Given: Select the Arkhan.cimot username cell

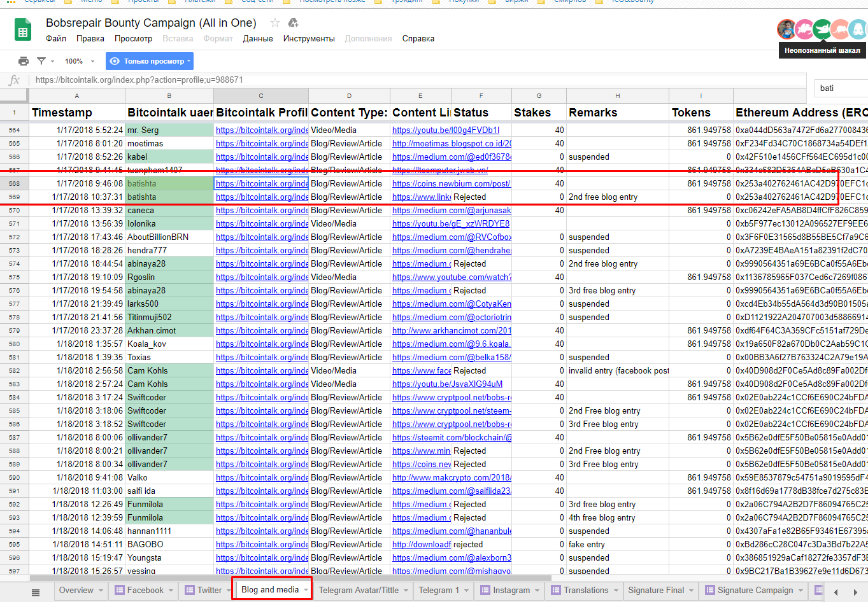Looking at the screenshot, I should click(169, 330).
